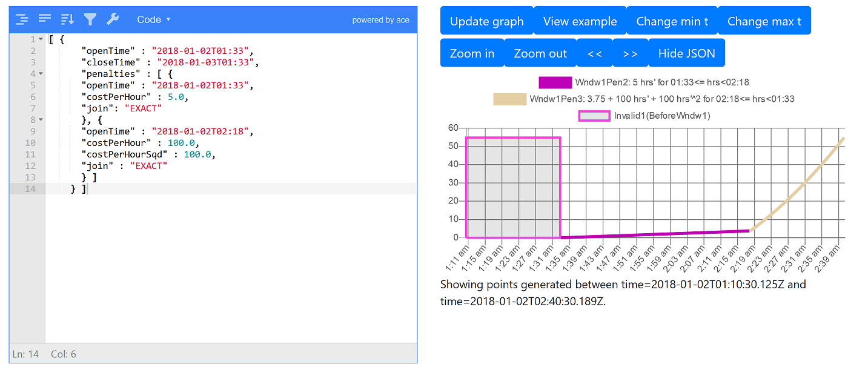Click the repair JSON wrench icon
The image size is (868, 367).
[x=113, y=19]
